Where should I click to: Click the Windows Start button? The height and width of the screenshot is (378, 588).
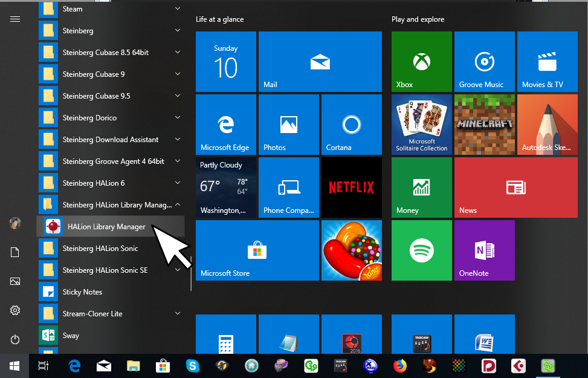click(15, 366)
